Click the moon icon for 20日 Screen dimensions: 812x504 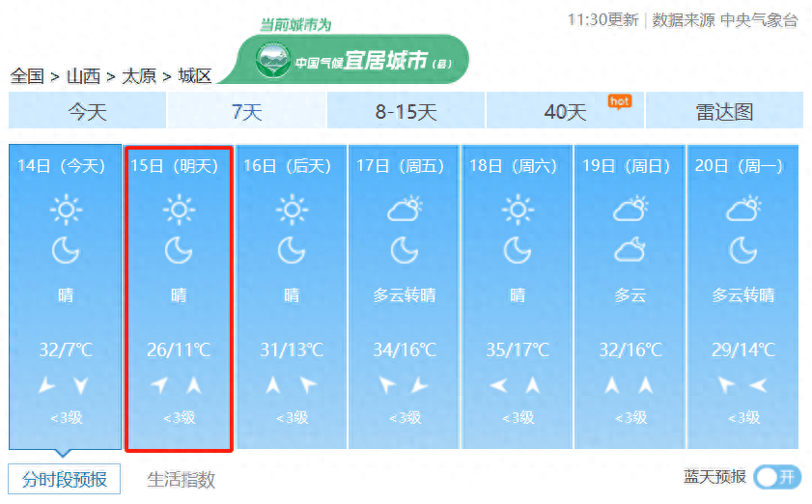(743, 251)
